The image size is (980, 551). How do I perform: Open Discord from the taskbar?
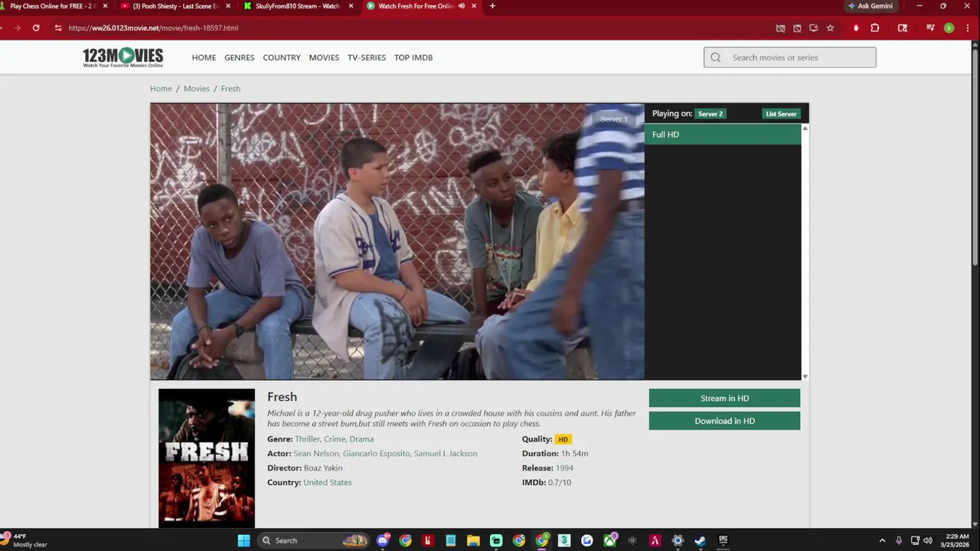[383, 540]
